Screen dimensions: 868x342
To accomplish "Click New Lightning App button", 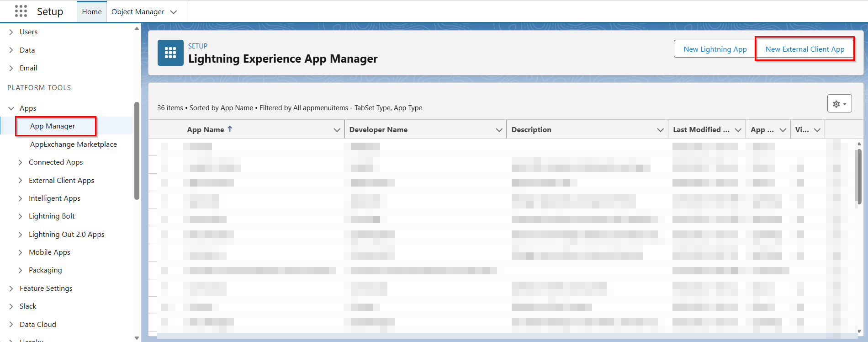I will click(x=715, y=49).
